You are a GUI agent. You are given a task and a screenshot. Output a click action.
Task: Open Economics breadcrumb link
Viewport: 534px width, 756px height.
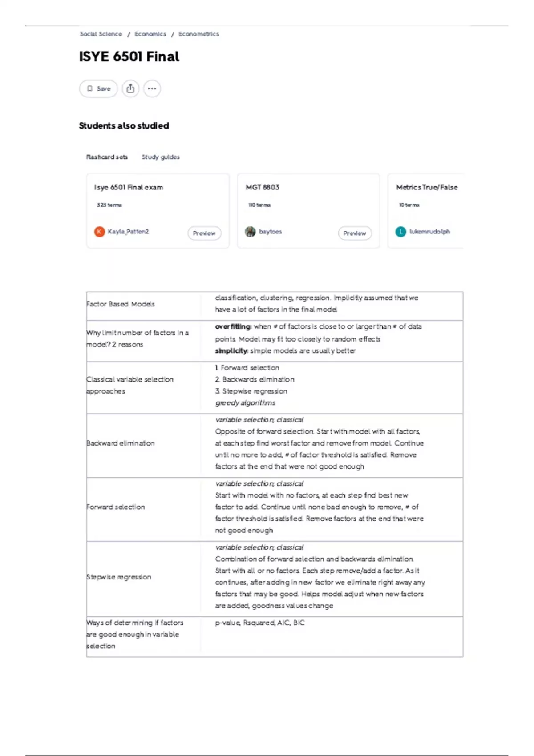150,34
